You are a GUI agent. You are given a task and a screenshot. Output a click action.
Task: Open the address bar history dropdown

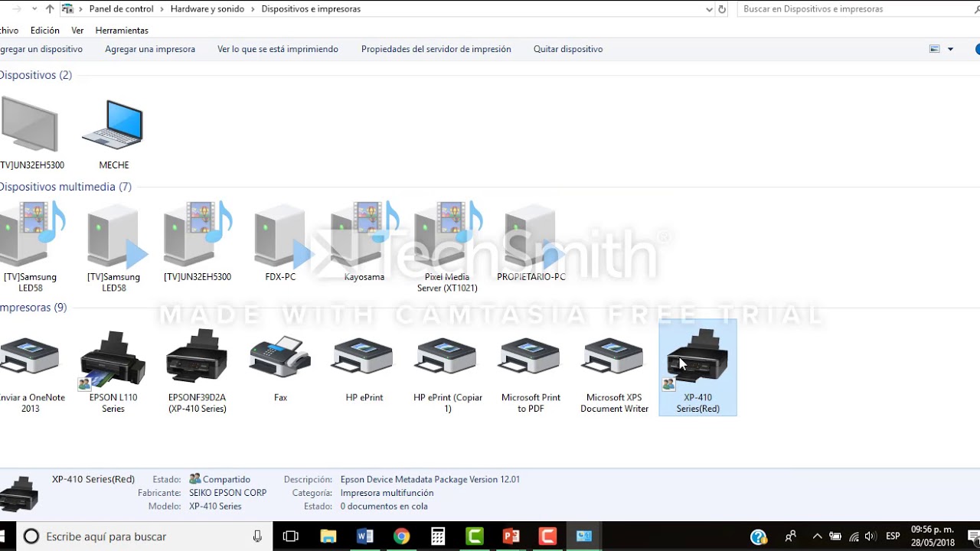tap(709, 9)
